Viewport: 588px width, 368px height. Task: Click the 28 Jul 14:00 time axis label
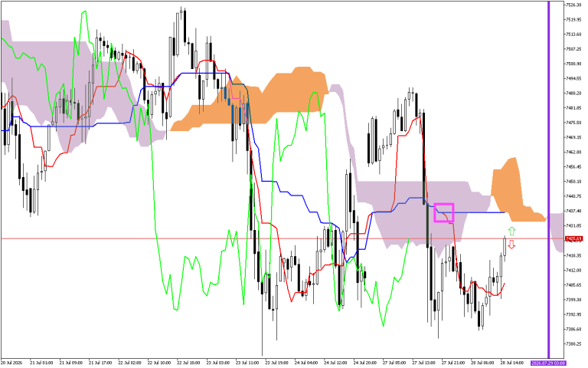[x=512, y=363]
